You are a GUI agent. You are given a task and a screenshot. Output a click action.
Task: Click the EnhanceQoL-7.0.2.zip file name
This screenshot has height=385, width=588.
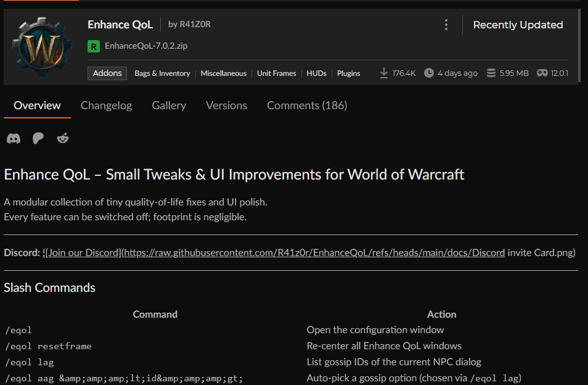[146, 46]
